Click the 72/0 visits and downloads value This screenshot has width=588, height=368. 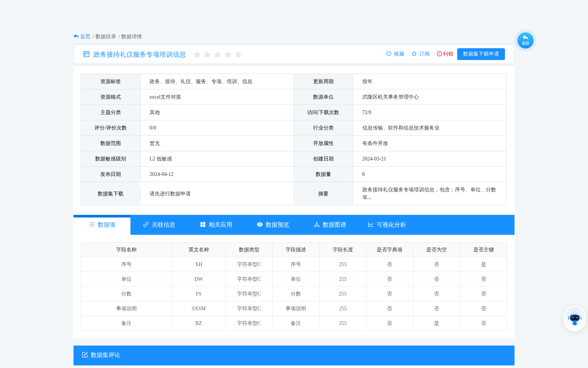tap(367, 113)
